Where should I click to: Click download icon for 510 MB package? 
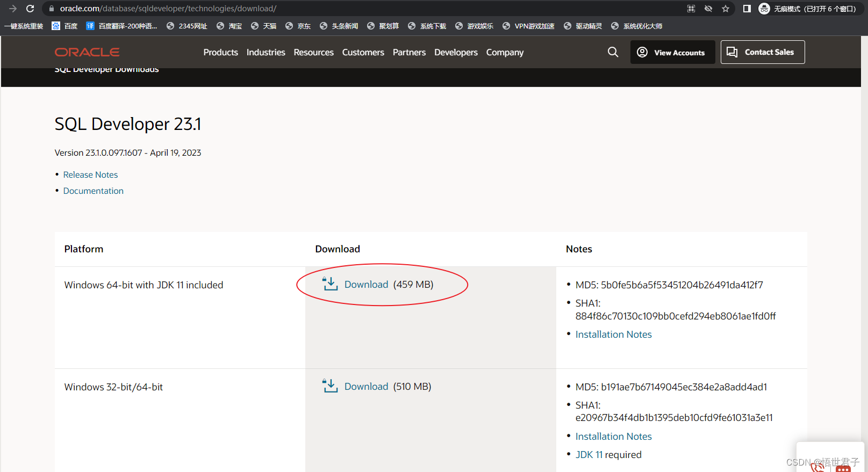coord(330,386)
